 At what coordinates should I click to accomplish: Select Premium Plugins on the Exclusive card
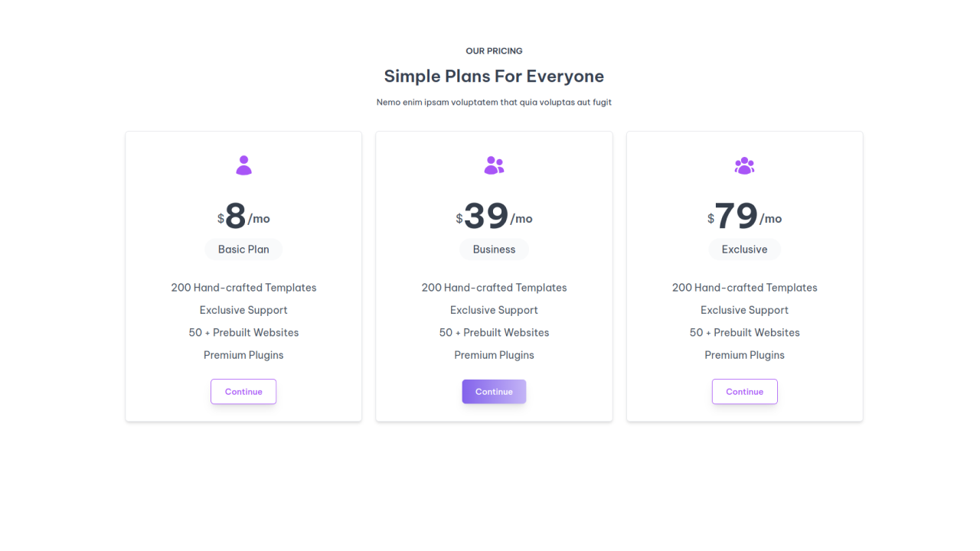744,354
